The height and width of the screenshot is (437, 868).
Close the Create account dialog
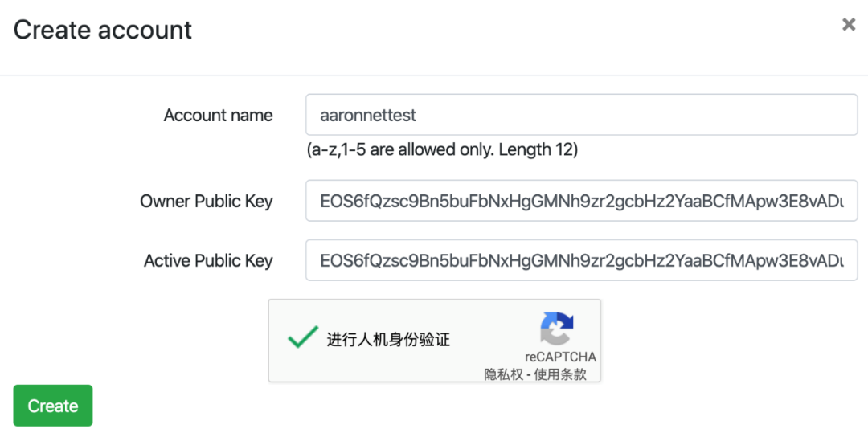[x=848, y=25]
